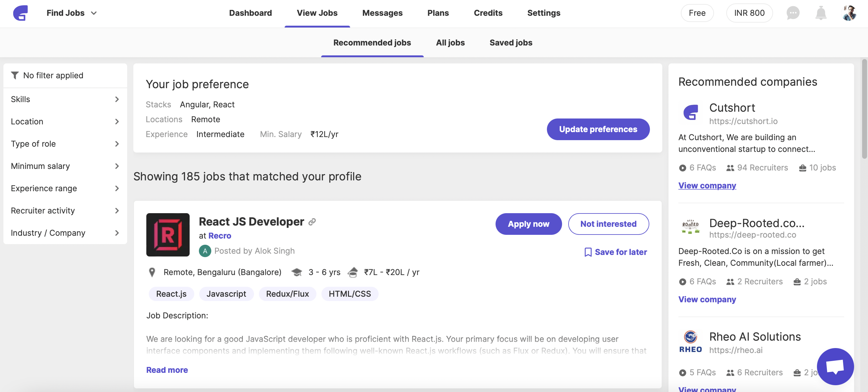Select the View Jobs tab
The width and height of the screenshot is (868, 392).
point(317,13)
